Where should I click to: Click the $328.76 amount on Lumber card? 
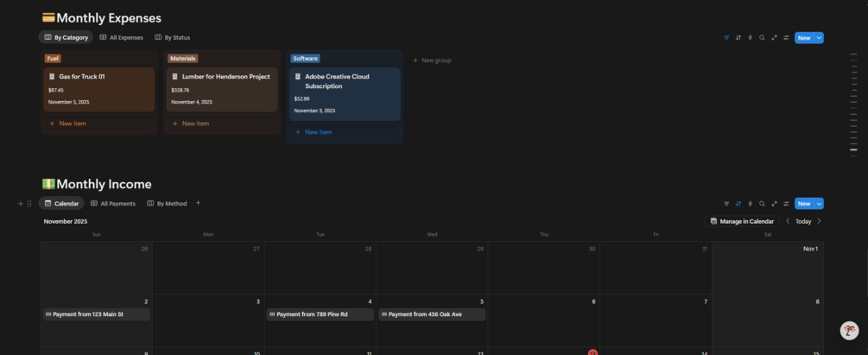point(180,90)
